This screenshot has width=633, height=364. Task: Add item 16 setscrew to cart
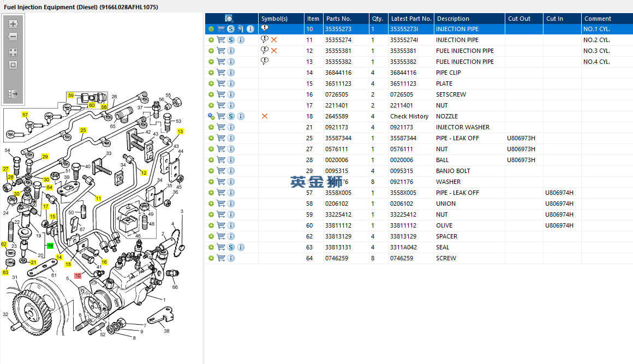221,94
